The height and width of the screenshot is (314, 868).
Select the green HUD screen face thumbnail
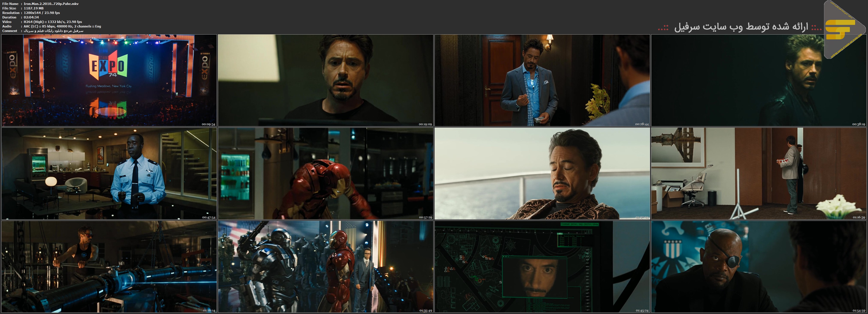[542, 266]
